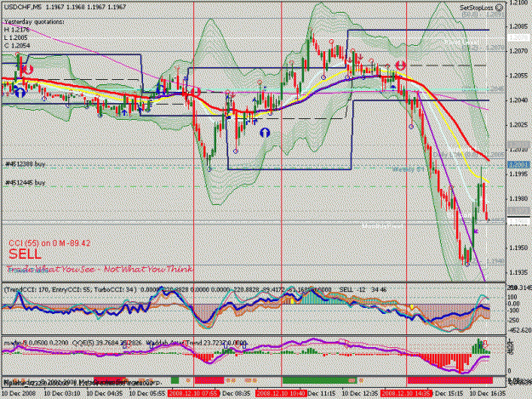Click the SetStopLoss smiley face icon
Viewport: 532px width, 399px height.
500,8
